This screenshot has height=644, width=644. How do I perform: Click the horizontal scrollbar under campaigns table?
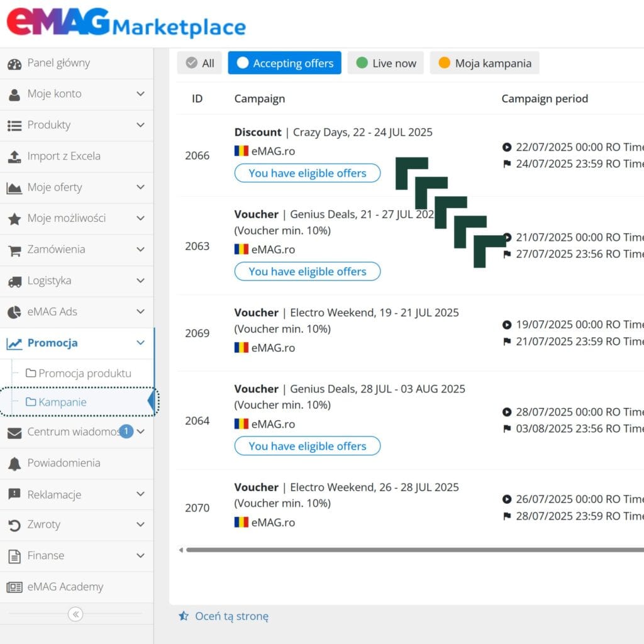pos(415,550)
